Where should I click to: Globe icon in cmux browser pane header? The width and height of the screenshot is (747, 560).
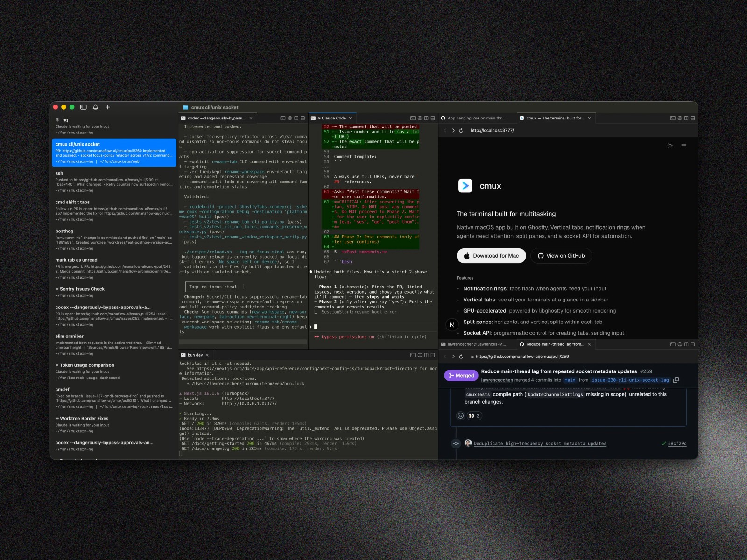click(679, 119)
